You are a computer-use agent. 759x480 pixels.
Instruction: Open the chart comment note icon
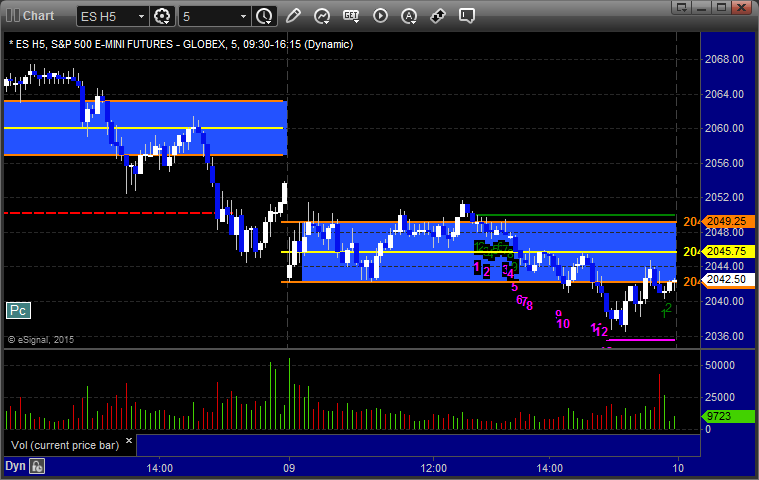tap(467, 16)
